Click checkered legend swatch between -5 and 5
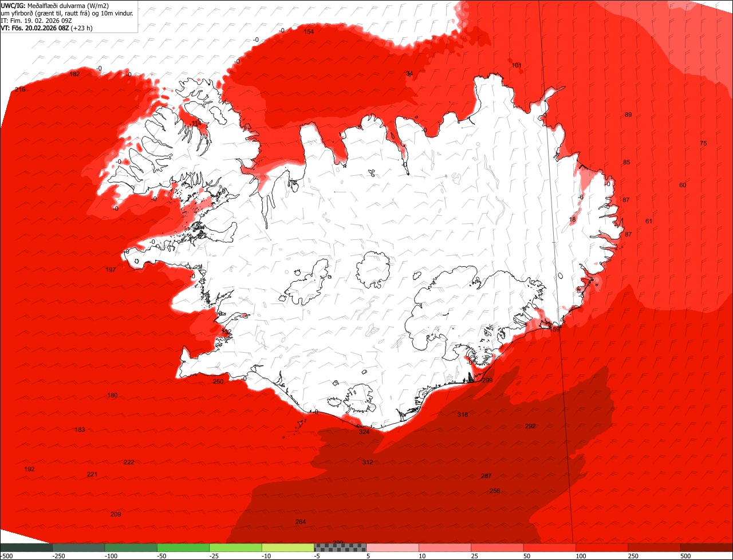Viewport: 733px width, 560px height. 340,547
